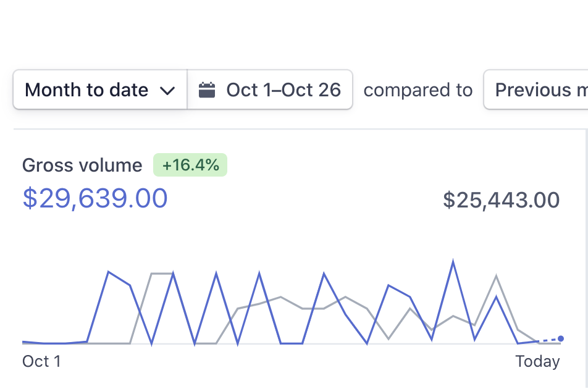
Task: Click the calendar icon in date range
Action: coord(207,90)
